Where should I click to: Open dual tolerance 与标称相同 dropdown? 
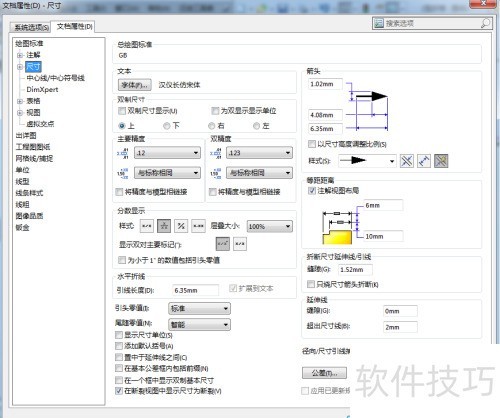click(x=260, y=173)
